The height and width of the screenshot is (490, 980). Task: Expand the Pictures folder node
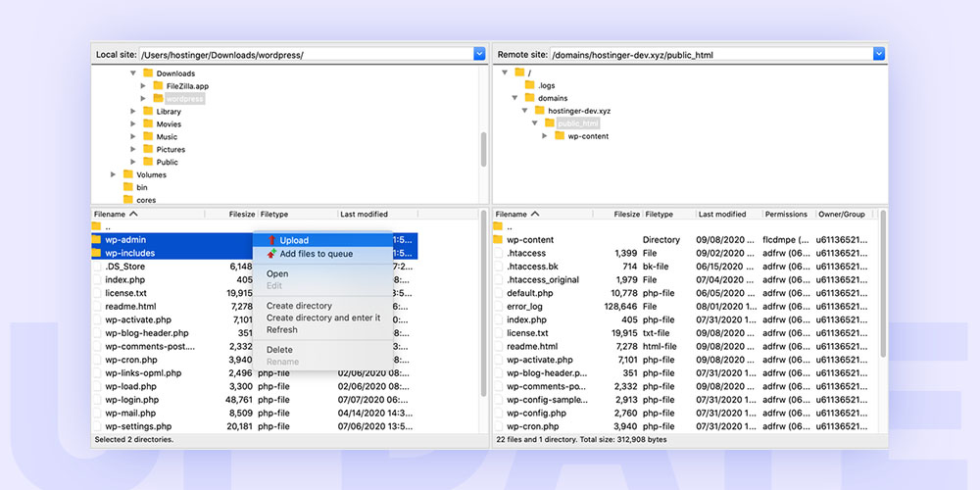(x=133, y=149)
